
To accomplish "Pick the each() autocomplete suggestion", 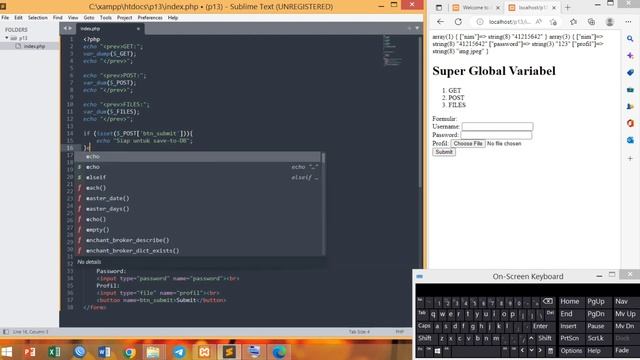I will click(x=198, y=188).
